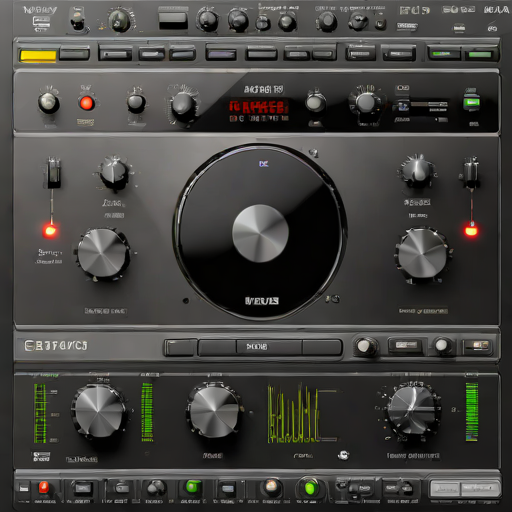Click the center large knob in the bottom meter panel
This screenshot has height=512, width=512.
click(214, 410)
